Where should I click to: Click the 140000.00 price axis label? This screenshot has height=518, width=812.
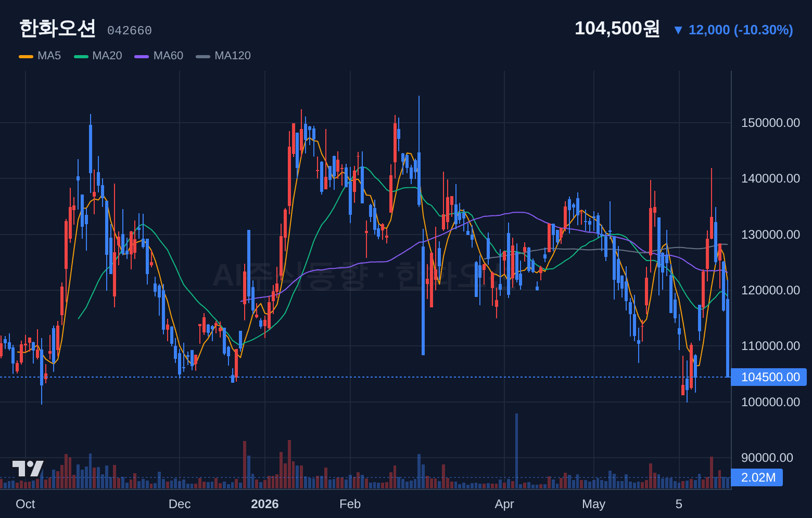click(770, 178)
